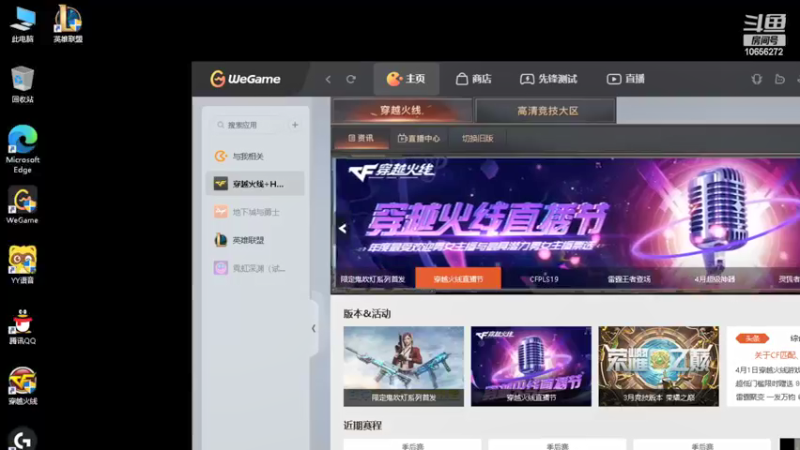Select the fifth sidebar game entry

(x=255, y=268)
